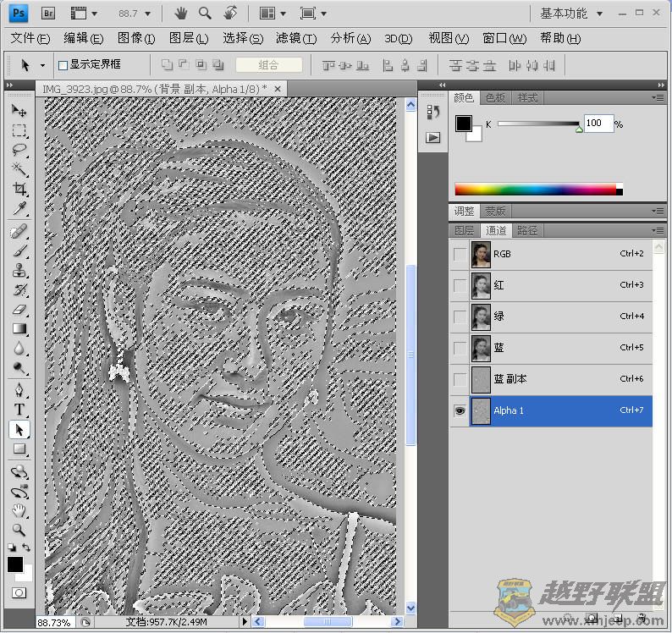Open the 基本功能 workspace dropdown
This screenshot has width=672, height=633.
(572, 14)
